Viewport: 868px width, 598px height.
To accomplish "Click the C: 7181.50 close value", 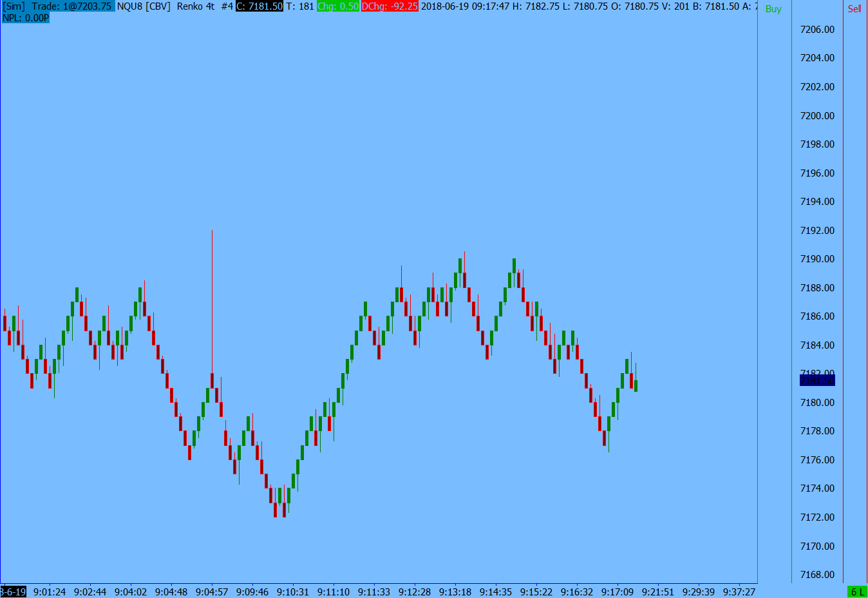I will click(259, 6).
